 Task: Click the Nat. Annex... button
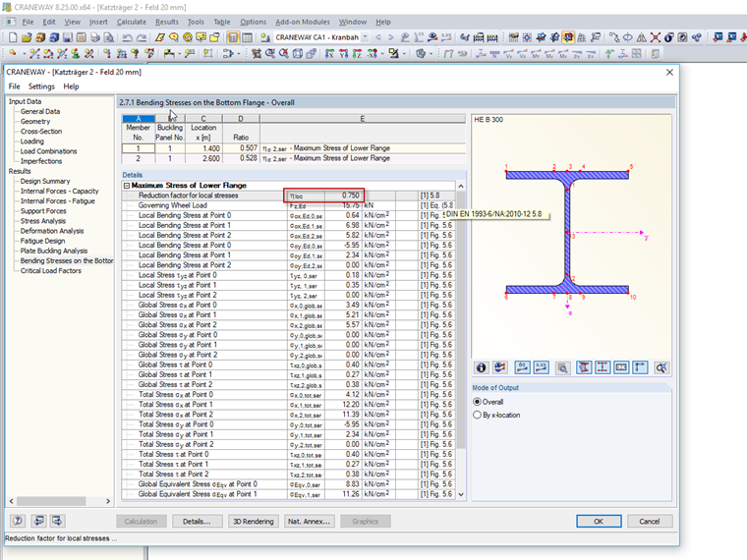[310, 522]
